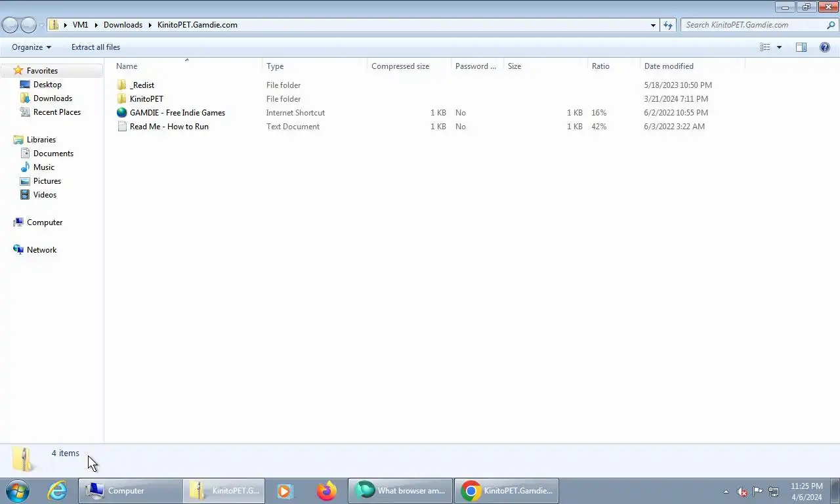Expand the VM1 breadcrumb arrow
Screen dimensions: 840x504
[96, 25]
